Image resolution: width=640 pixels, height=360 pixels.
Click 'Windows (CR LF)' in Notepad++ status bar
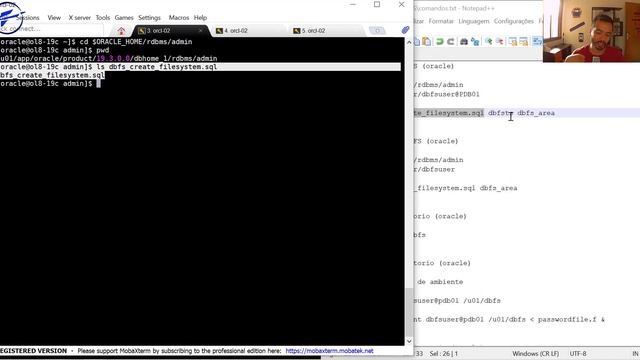coord(536,353)
